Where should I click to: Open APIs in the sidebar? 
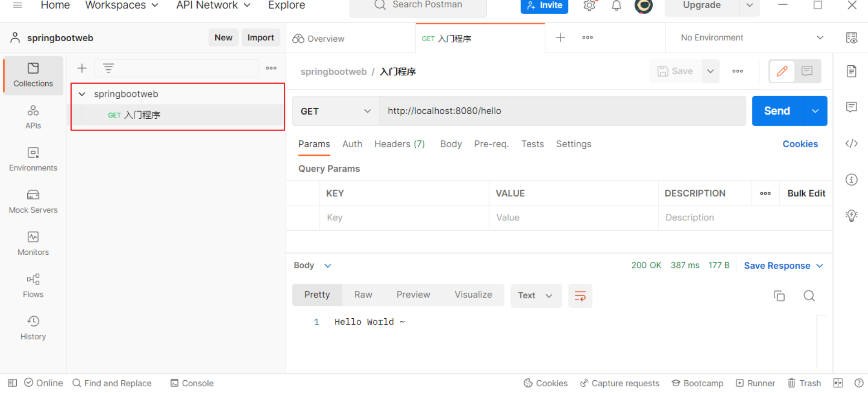pos(33,117)
